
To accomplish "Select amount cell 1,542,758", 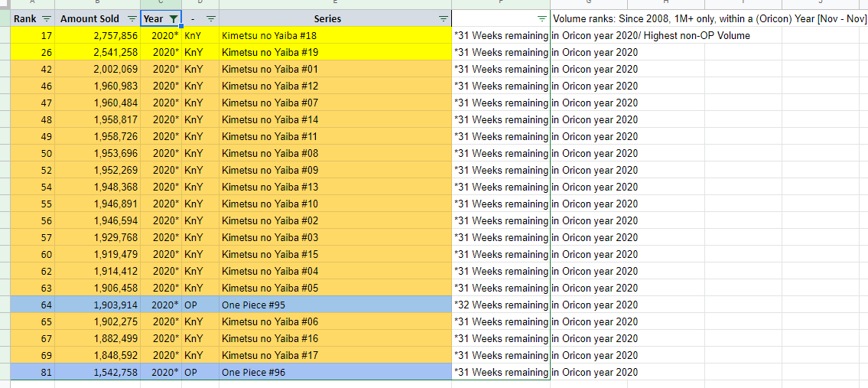I will pos(97,372).
